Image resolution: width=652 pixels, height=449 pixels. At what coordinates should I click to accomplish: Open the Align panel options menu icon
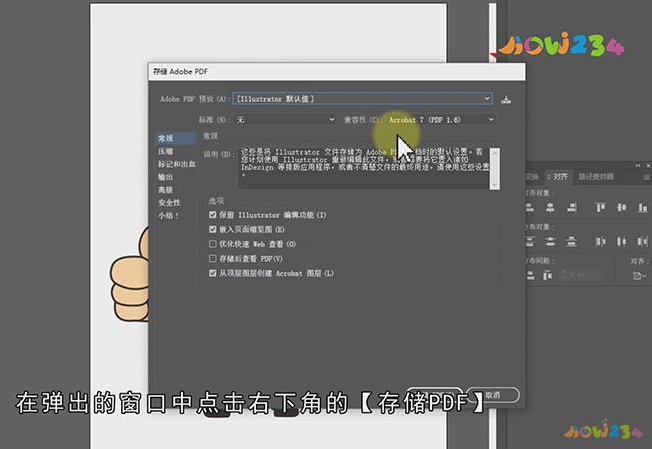tap(647, 177)
